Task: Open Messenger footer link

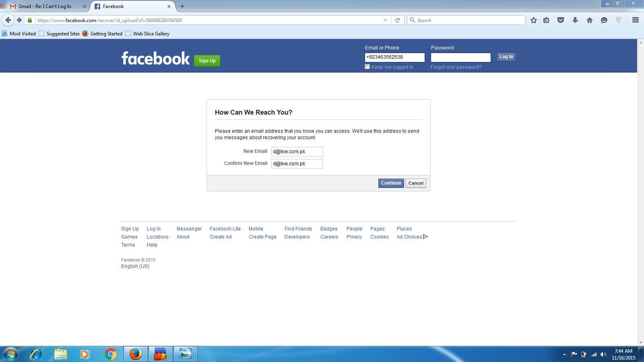Action: click(x=189, y=229)
